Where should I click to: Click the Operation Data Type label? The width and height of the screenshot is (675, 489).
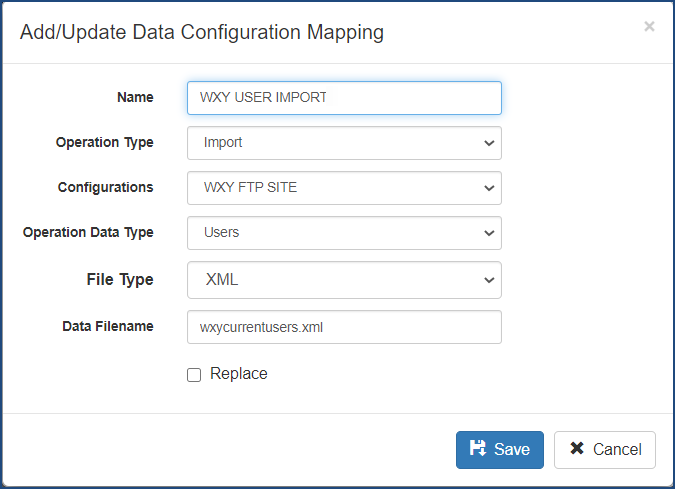click(x=88, y=233)
